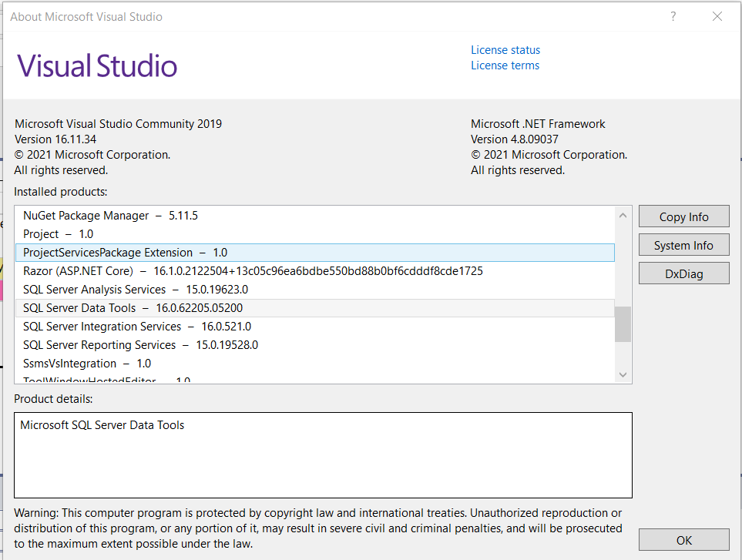This screenshot has width=742, height=560.
Task: Select NuGet Package Manager 5.11.5 row
Action: pyautogui.click(x=315, y=216)
